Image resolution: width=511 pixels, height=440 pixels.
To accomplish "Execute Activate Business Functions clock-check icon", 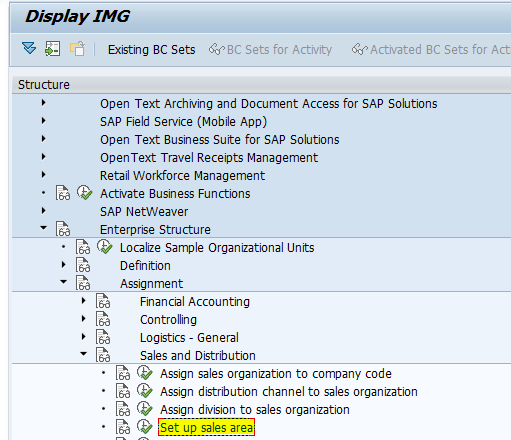I will pyautogui.click(x=84, y=193).
